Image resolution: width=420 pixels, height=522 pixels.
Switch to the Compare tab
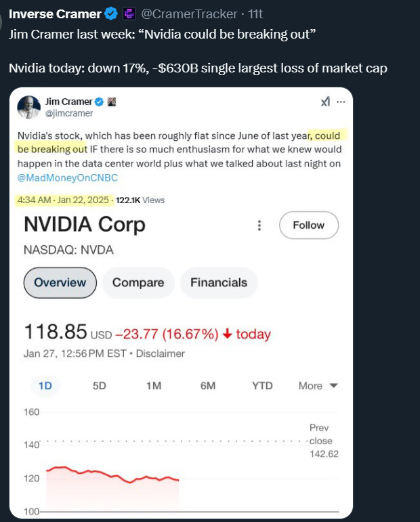(x=138, y=282)
